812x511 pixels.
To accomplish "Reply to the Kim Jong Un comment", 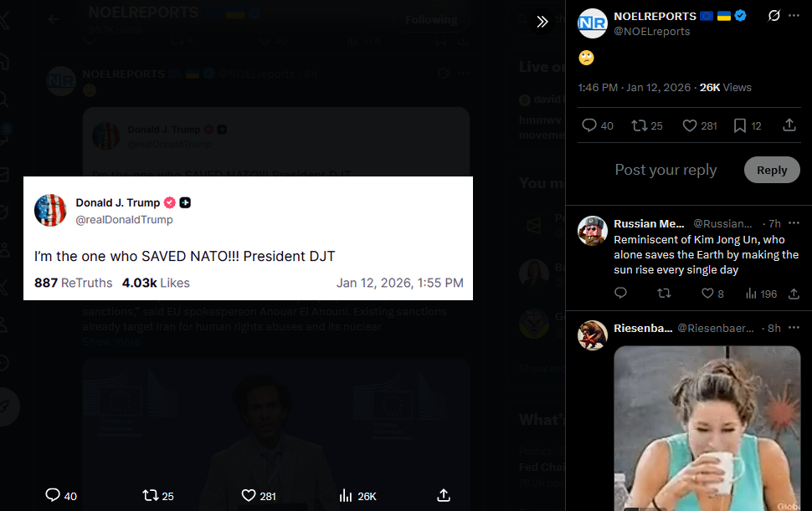I will pos(620,294).
